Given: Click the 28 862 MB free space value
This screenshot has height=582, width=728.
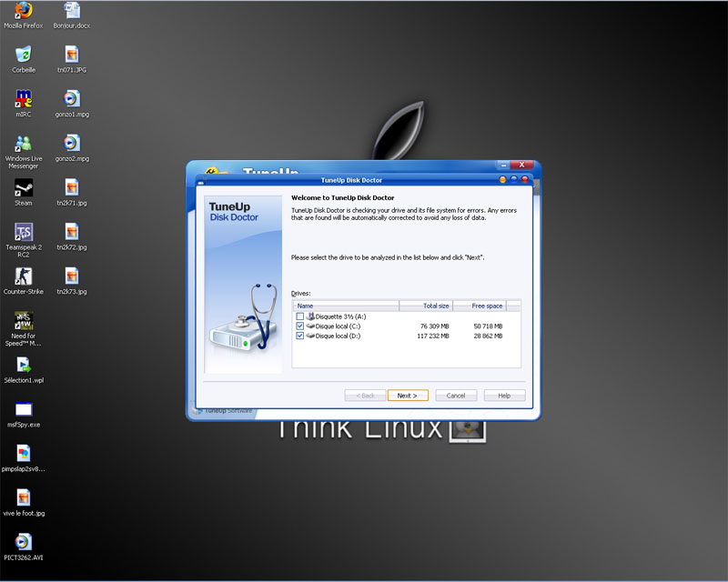Looking at the screenshot, I should [488, 336].
